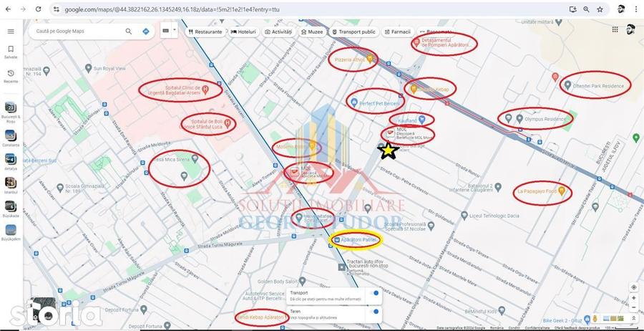Filter map by Hoteluri chip
Image resolution: width=644 pixels, height=331 pixels.
tap(243, 32)
